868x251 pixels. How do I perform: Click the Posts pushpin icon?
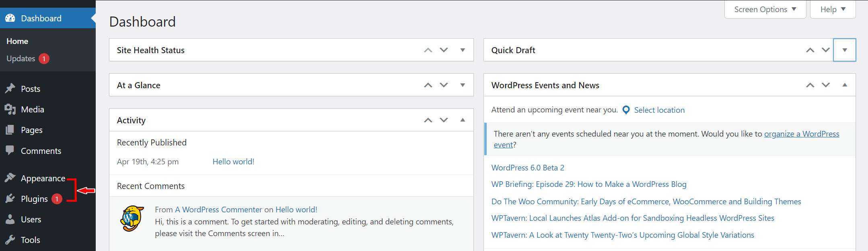coord(10,89)
